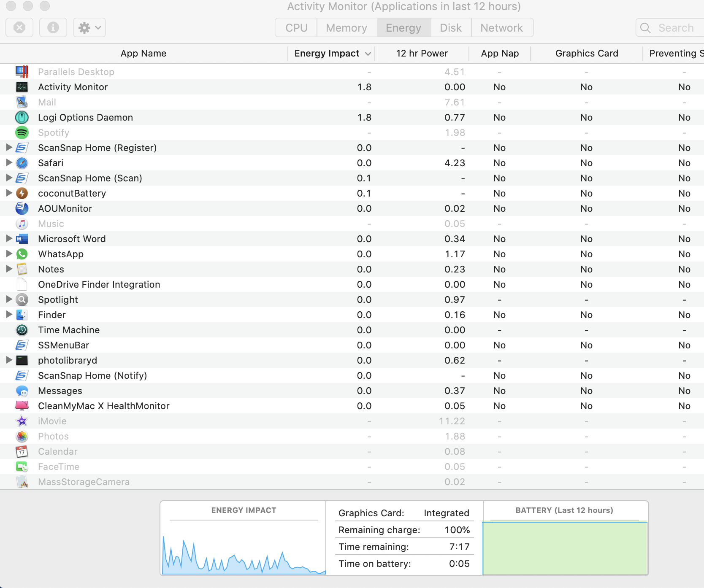
Task: Expand the Notes process group
Action: coord(9,269)
